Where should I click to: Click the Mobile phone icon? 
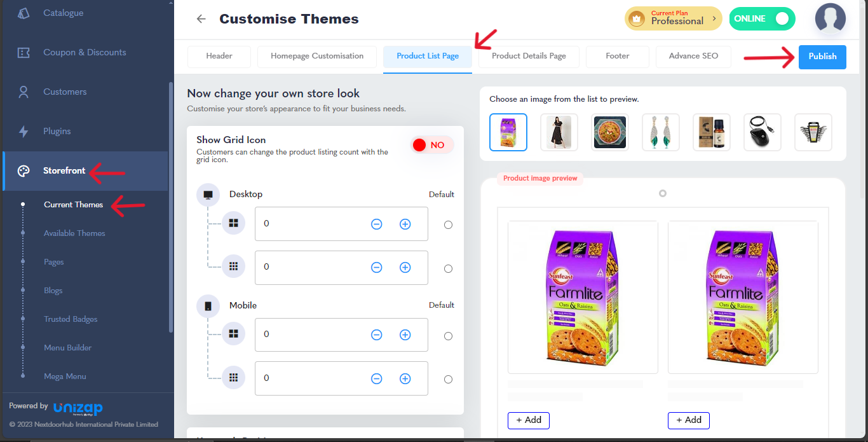click(x=208, y=306)
